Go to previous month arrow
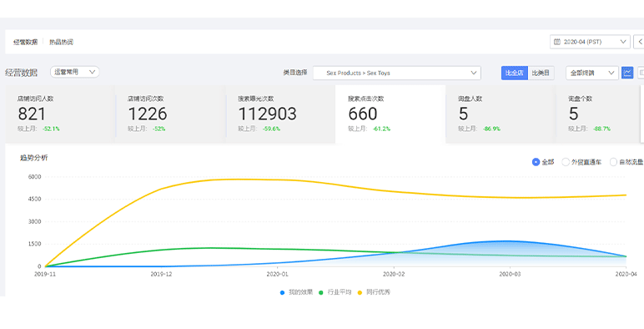This screenshot has height=329, width=644. pyautogui.click(x=640, y=42)
